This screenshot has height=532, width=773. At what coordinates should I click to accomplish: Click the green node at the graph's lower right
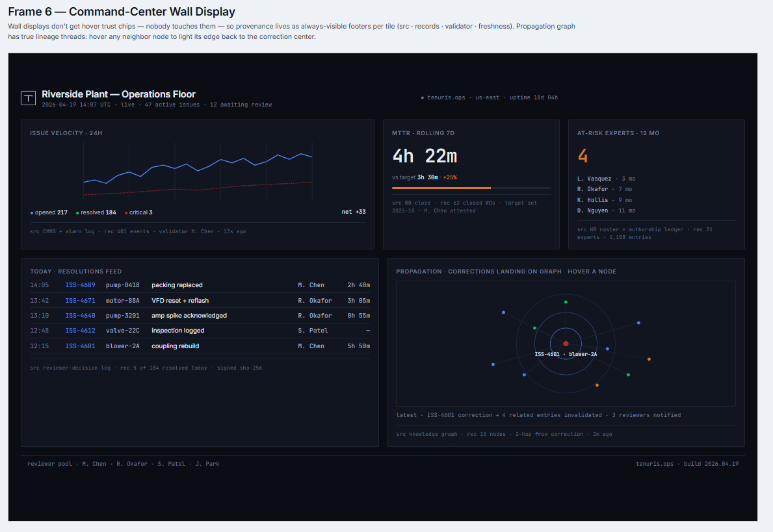627,375
